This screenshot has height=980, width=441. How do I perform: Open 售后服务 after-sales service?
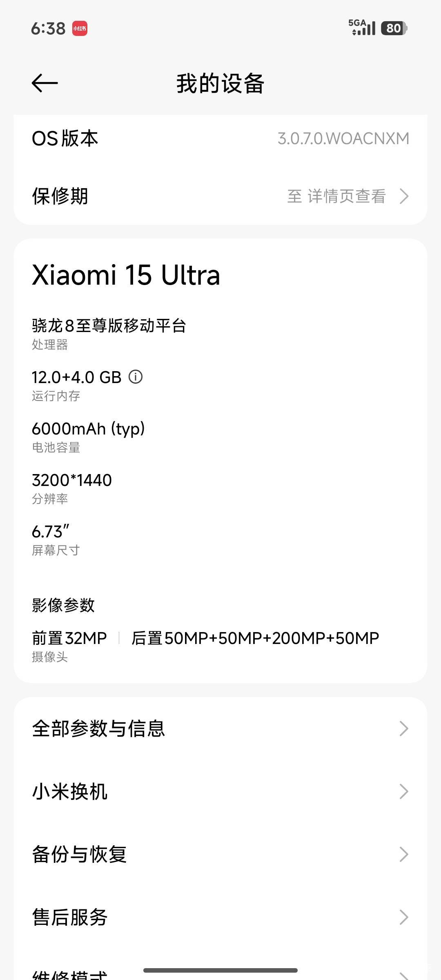tap(70, 917)
